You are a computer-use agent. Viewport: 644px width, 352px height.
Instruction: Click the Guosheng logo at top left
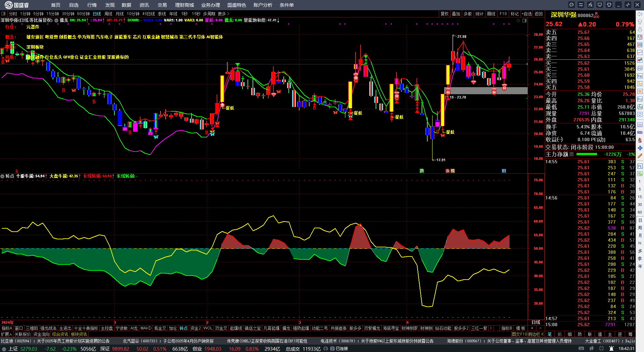pyautogui.click(x=17, y=5)
